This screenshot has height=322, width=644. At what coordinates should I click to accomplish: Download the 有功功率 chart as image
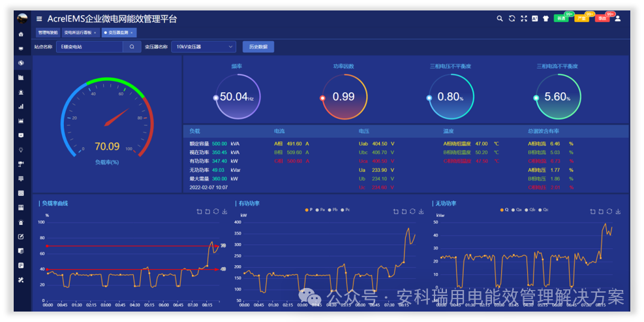(x=422, y=212)
